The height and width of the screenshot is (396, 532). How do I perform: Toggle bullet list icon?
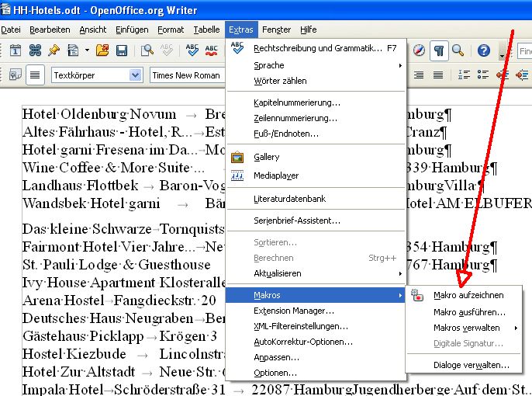pyautogui.click(x=483, y=75)
